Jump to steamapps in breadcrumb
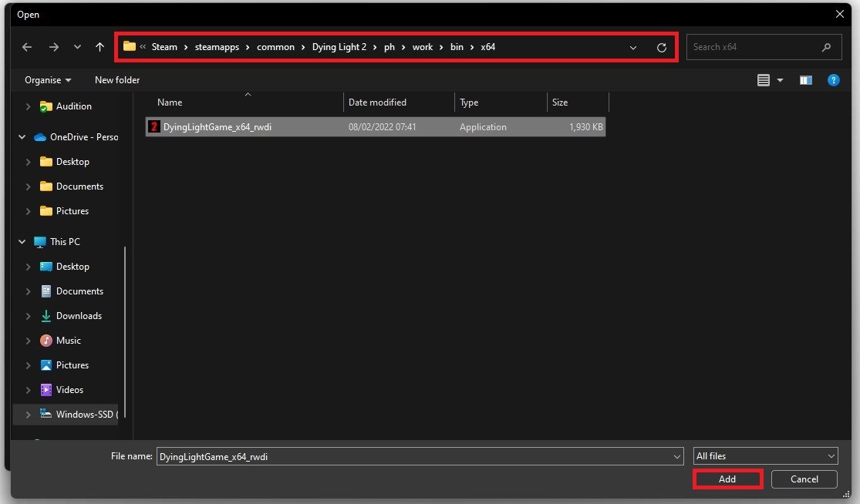Viewport: 860px width, 504px height. [218, 47]
